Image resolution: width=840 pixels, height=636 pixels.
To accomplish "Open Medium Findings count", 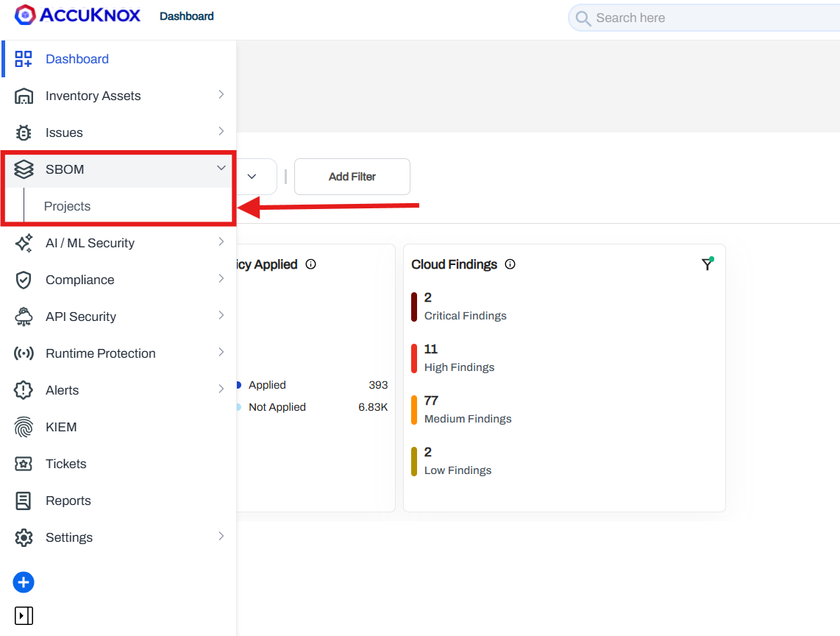I will pyautogui.click(x=431, y=400).
